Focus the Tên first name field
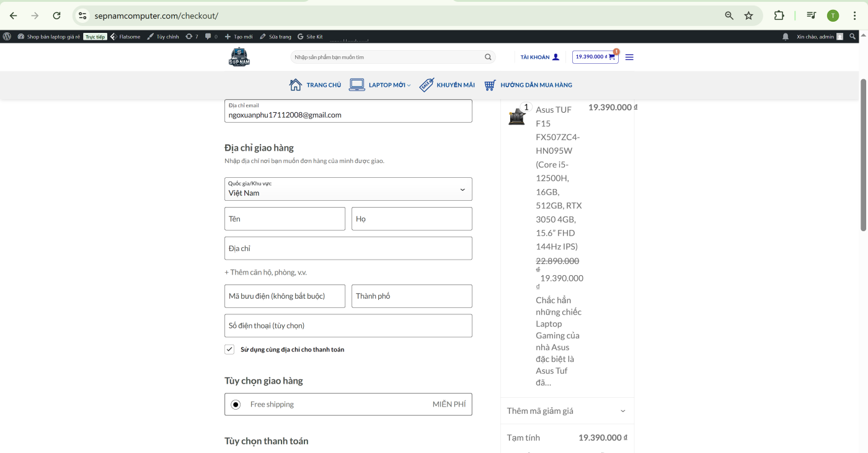This screenshot has width=868, height=453. pyautogui.click(x=285, y=219)
